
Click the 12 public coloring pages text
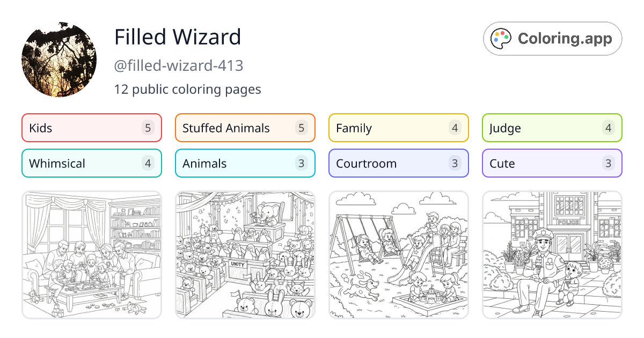[x=188, y=89]
